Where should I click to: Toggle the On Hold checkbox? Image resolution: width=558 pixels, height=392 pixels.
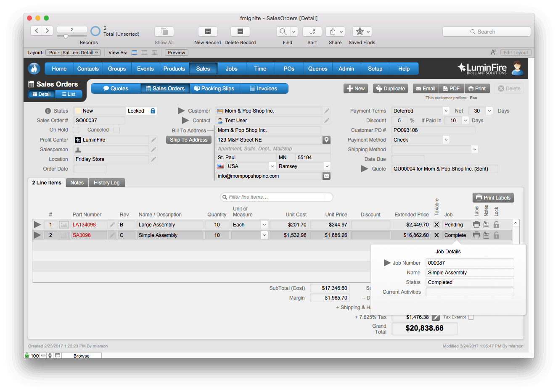(77, 129)
